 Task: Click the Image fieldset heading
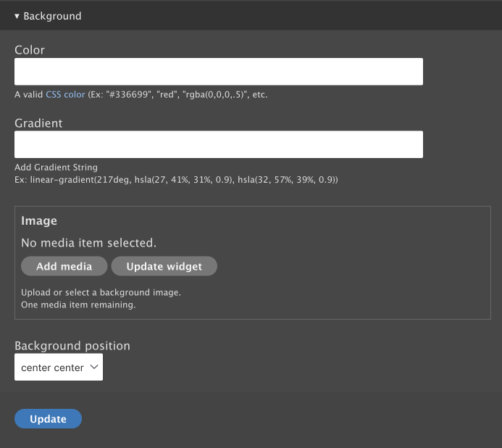click(39, 220)
